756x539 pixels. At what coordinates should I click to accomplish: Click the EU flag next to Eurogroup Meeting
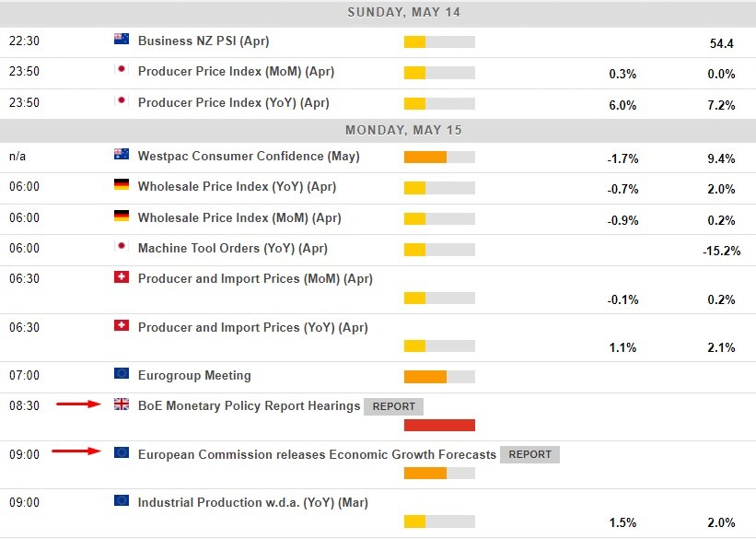pyautogui.click(x=122, y=375)
